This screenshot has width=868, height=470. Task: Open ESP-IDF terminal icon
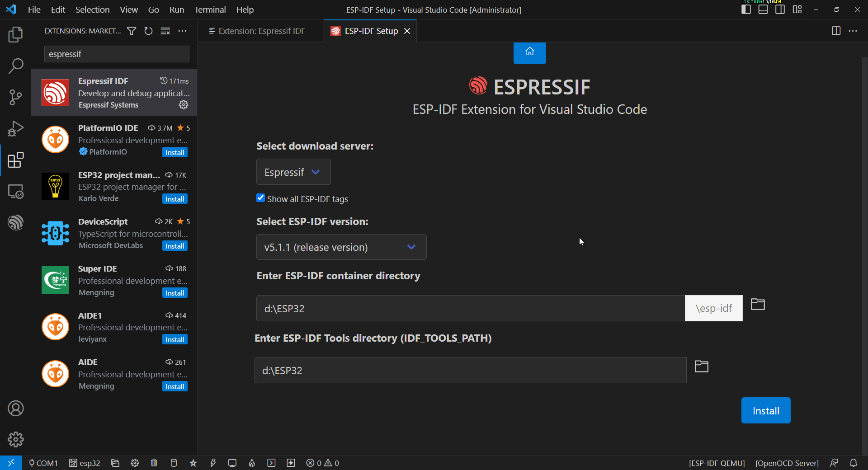point(271,463)
